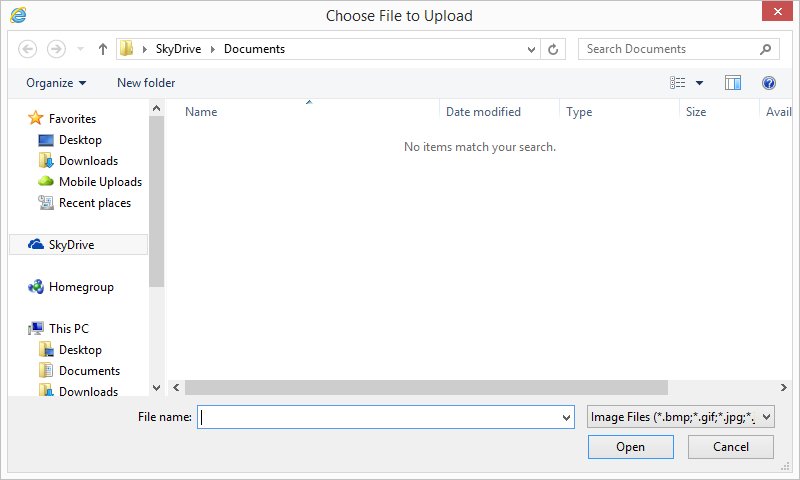Click the SkyDrive cloud icon in sidebar

(36, 244)
